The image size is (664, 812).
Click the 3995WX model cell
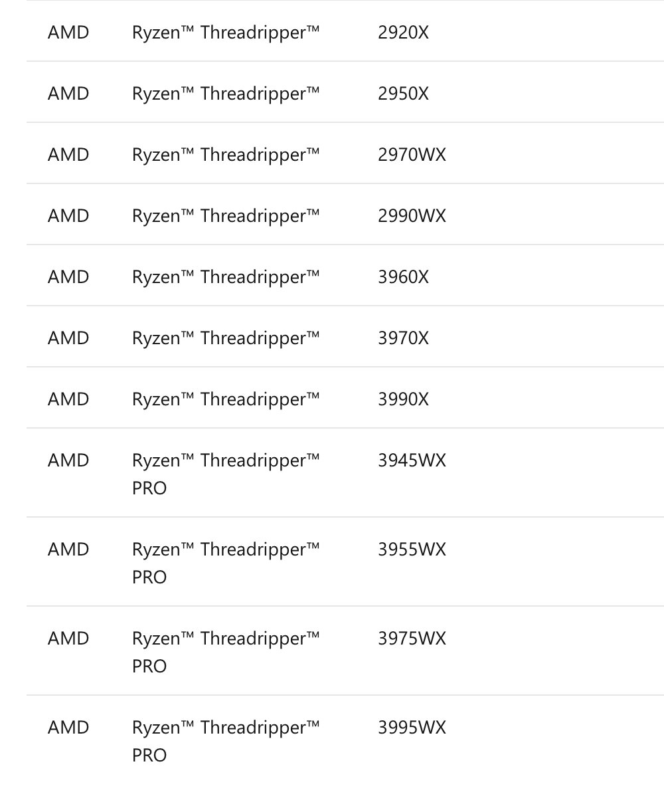point(412,727)
